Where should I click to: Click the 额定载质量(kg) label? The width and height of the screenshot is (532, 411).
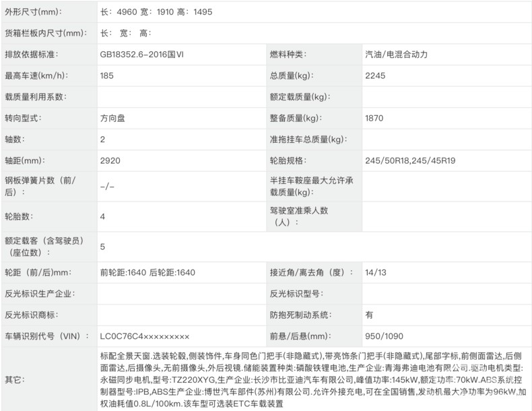pos(300,97)
